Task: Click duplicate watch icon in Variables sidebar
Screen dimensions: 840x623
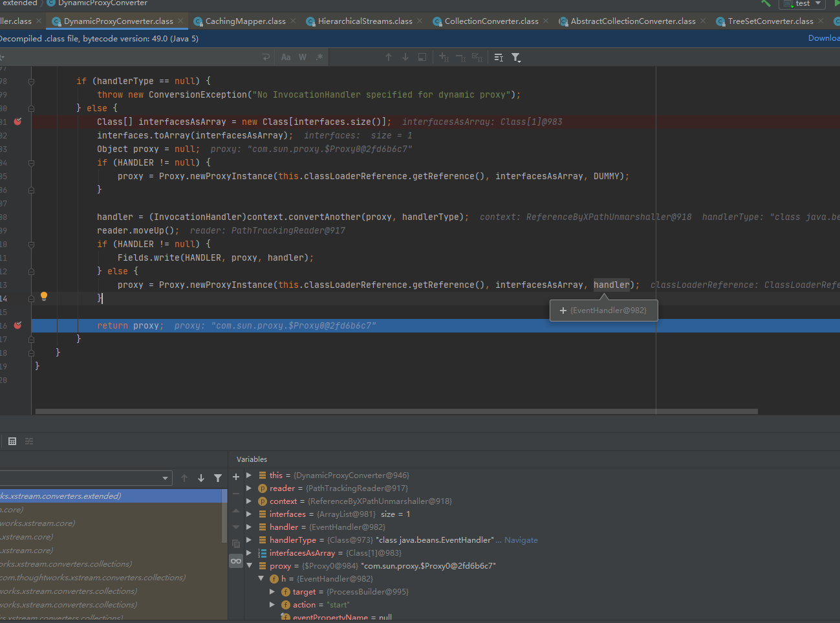Action: tap(236, 543)
